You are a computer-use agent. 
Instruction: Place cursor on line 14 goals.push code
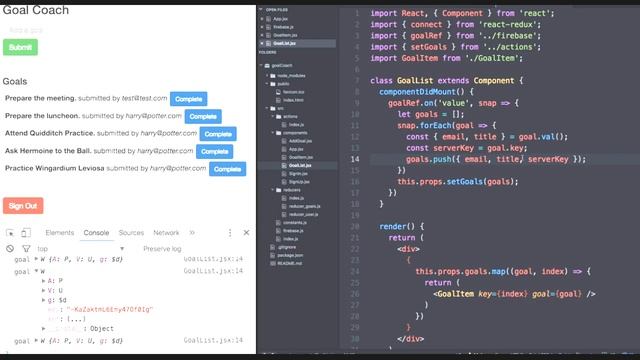click(496, 159)
